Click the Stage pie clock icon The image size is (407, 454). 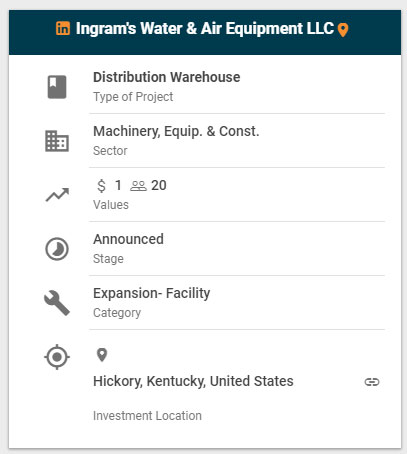coord(57,249)
